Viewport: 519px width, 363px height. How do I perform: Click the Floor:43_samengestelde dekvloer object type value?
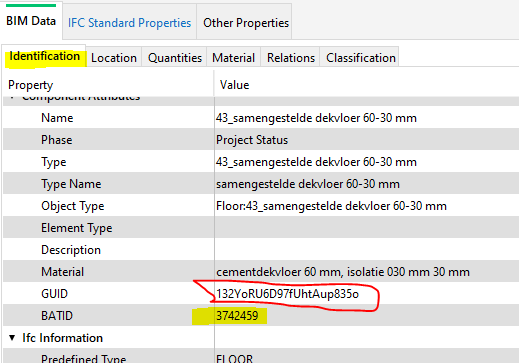tap(331, 206)
